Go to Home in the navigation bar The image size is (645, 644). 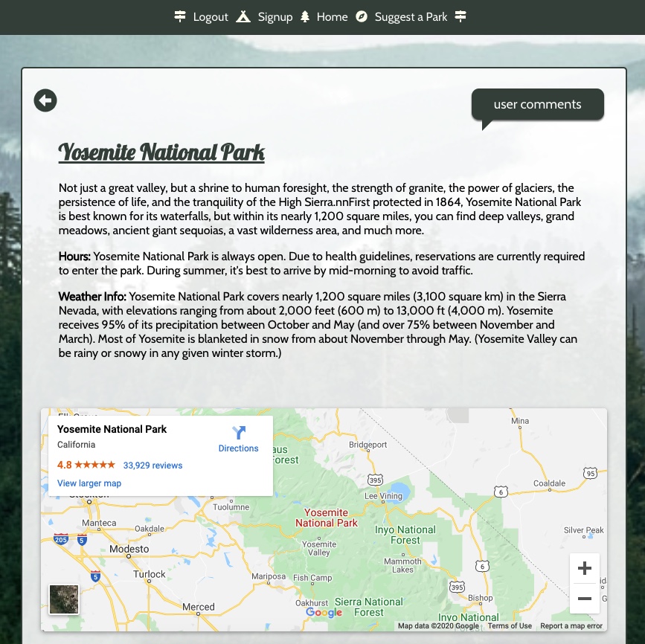[332, 17]
